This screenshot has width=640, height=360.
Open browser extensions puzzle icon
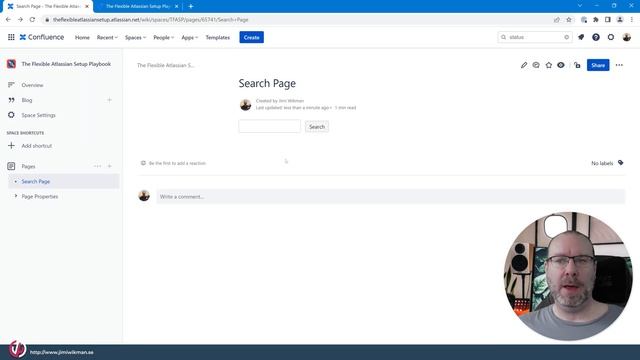596,20
